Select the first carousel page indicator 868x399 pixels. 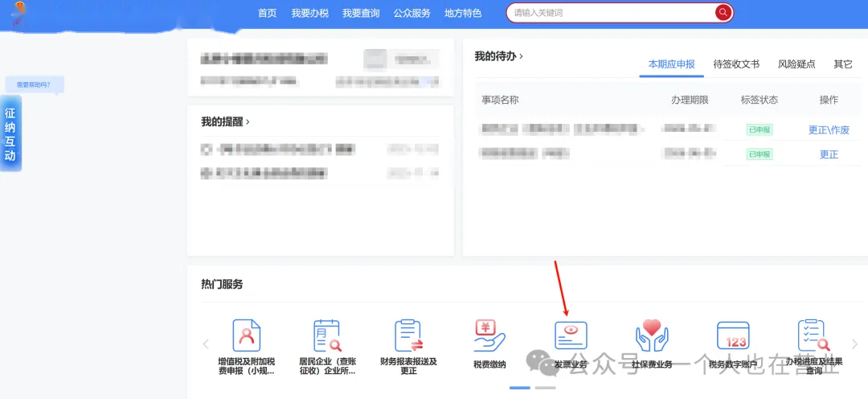click(x=520, y=388)
